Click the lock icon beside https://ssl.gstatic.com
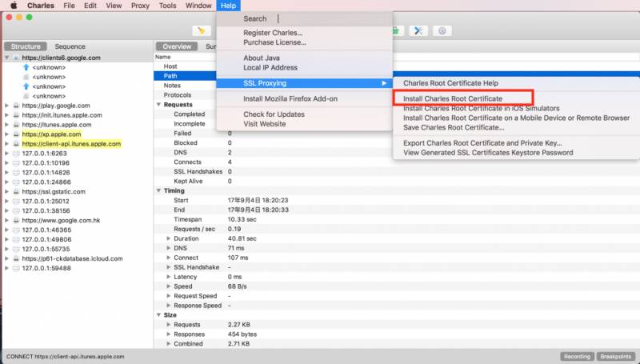Viewport: 640px width, 364px height. click(16, 191)
